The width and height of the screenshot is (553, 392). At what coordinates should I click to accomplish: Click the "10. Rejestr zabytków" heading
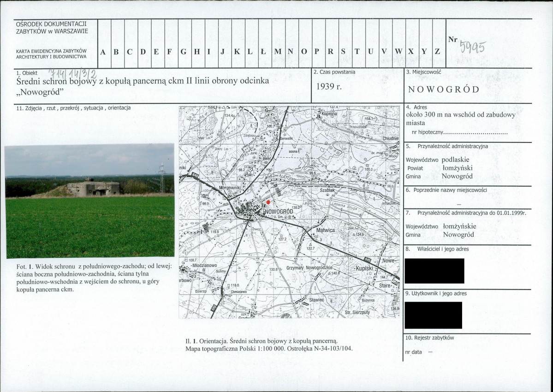coord(429,338)
